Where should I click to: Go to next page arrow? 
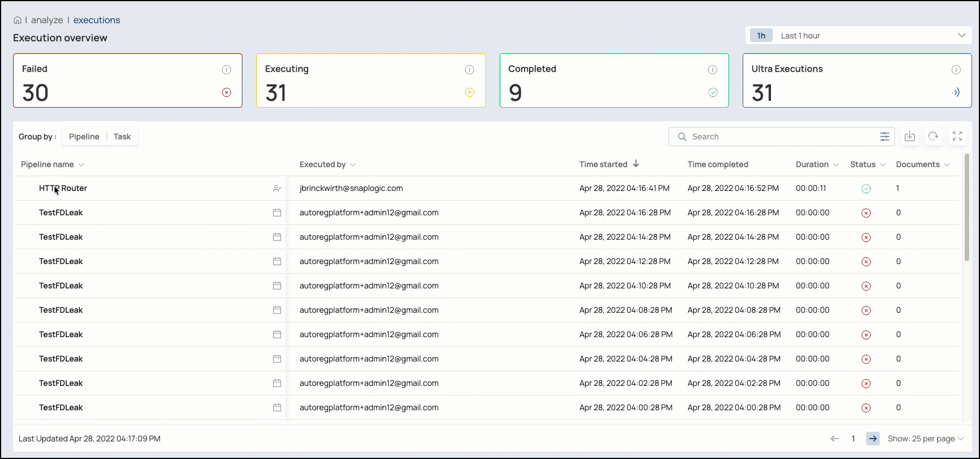(x=873, y=439)
